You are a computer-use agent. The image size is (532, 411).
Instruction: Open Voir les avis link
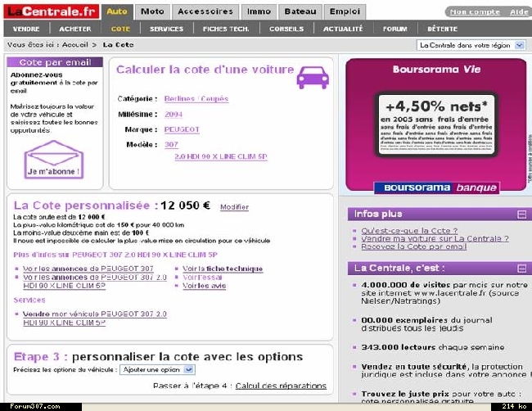205,286
